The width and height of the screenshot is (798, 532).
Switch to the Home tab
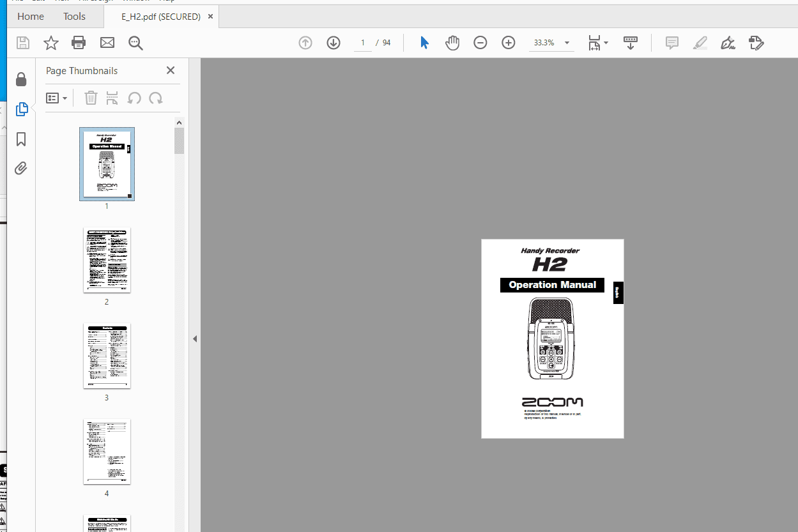point(31,17)
